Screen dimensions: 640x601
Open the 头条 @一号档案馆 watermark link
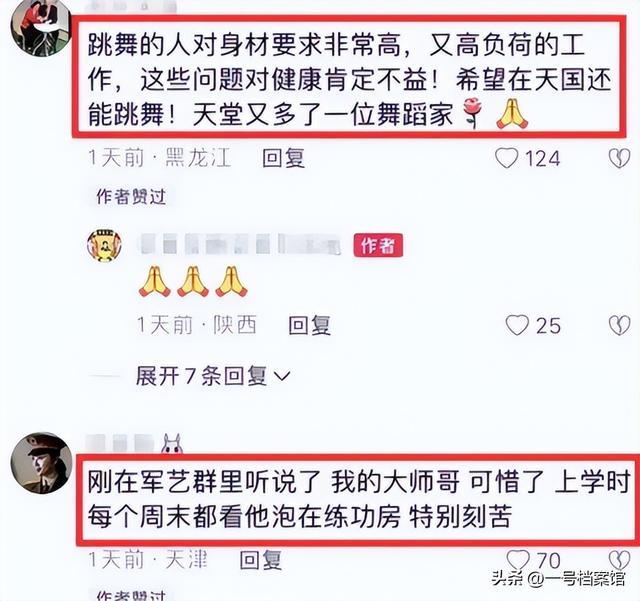click(x=558, y=578)
